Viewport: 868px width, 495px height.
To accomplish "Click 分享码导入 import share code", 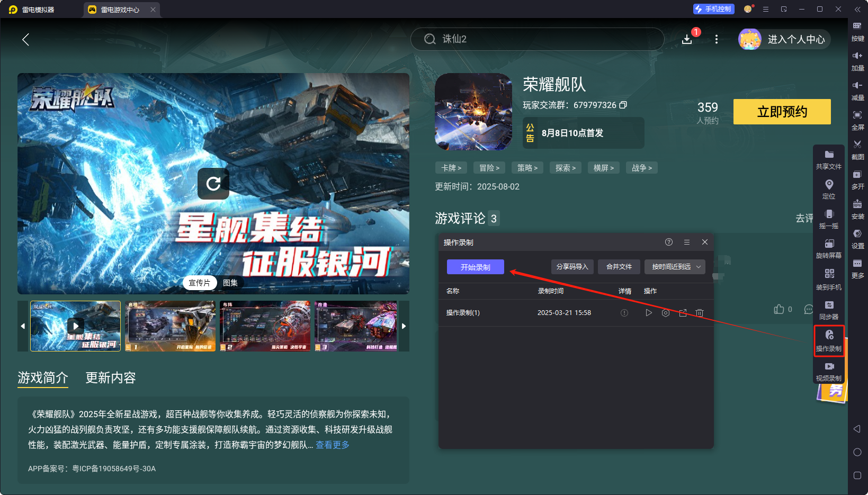I will [x=572, y=267].
